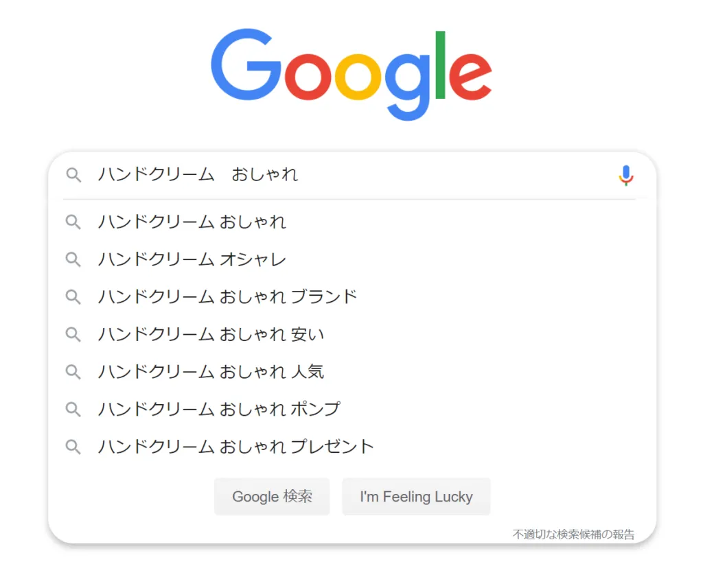The image size is (703, 588).
Task: Open the 不適切な検索候補の報告 link
Action: pyautogui.click(x=573, y=534)
